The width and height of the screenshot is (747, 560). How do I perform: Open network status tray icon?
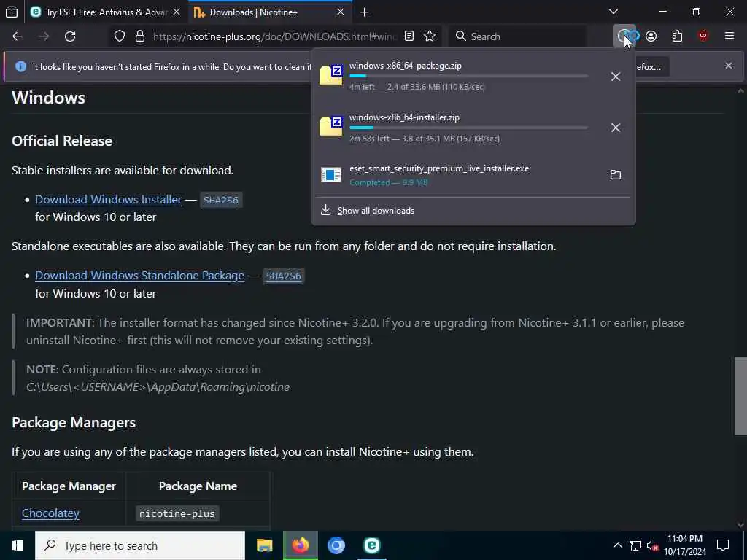635,545
